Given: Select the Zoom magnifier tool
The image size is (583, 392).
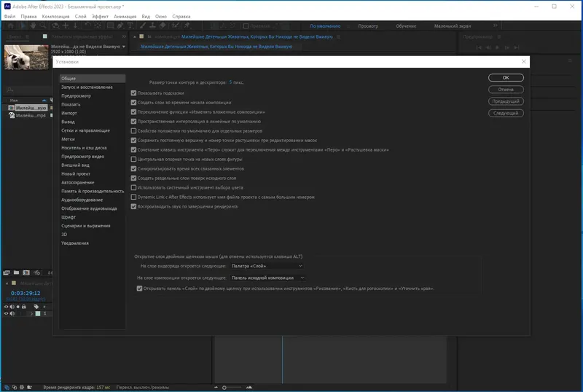Looking at the screenshot, I should pyautogui.click(x=43, y=26).
